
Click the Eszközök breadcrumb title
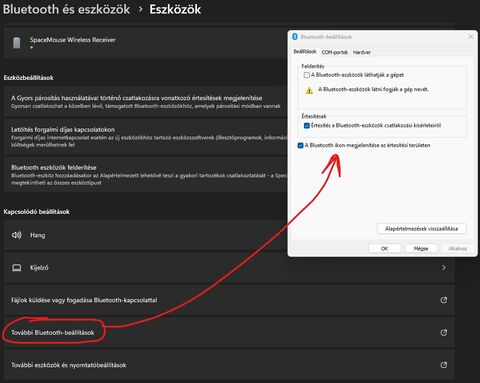tap(175, 9)
